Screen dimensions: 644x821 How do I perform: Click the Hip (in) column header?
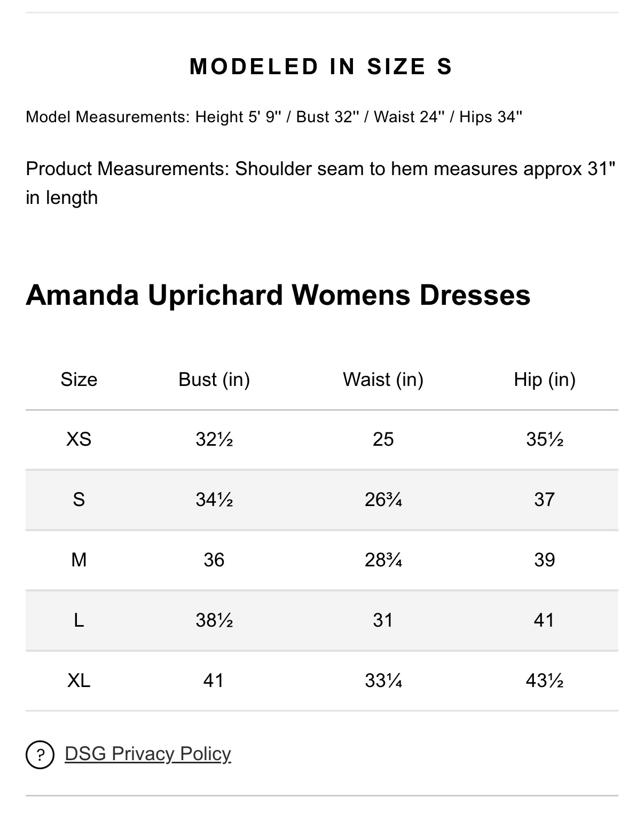click(x=545, y=380)
